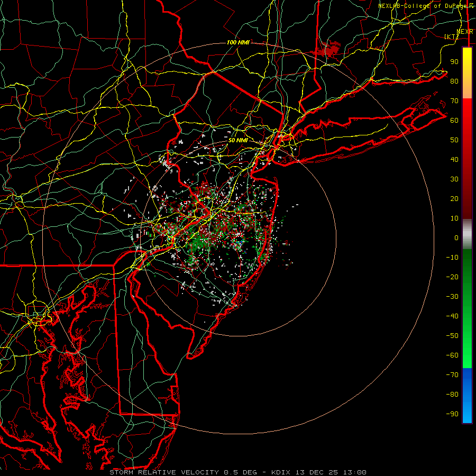
Task: Click the '-20' value on the velocity scale
Action: pos(452,277)
